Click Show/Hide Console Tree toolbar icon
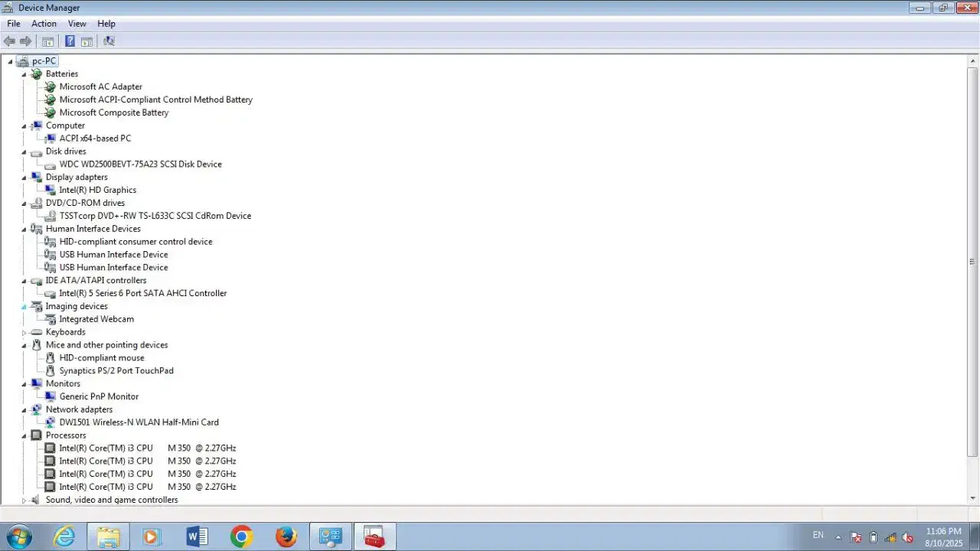The image size is (980, 551). 48,41
